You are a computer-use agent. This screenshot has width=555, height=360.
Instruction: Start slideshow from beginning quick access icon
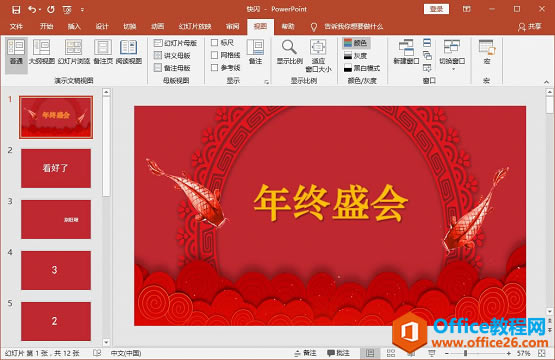(67, 10)
